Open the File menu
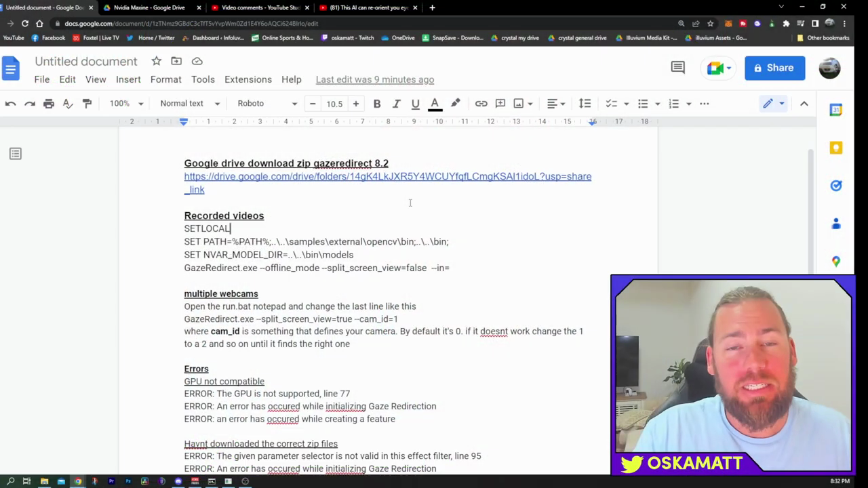This screenshot has width=868, height=488. pyautogui.click(x=42, y=79)
